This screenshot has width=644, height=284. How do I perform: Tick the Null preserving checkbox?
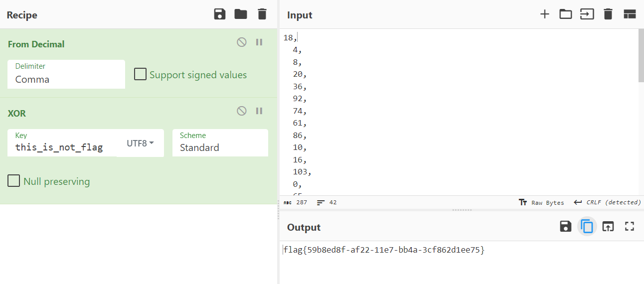(x=14, y=181)
